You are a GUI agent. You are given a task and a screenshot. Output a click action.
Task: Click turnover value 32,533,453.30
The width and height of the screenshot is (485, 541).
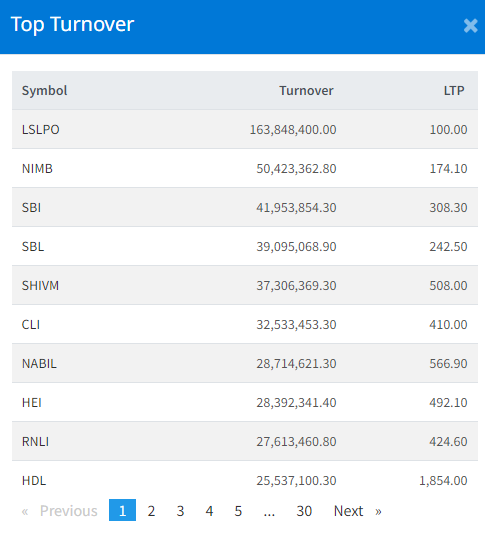point(296,325)
